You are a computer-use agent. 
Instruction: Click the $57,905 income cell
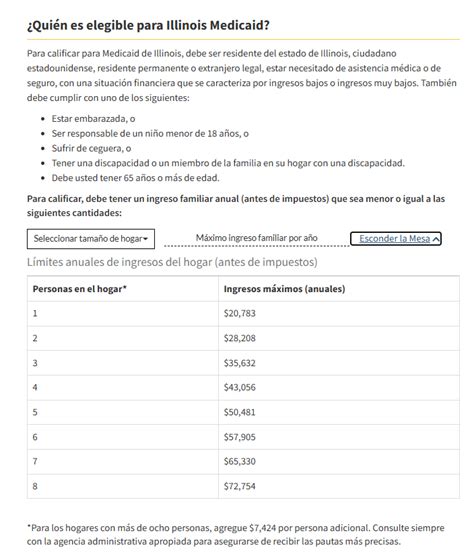pos(339,437)
